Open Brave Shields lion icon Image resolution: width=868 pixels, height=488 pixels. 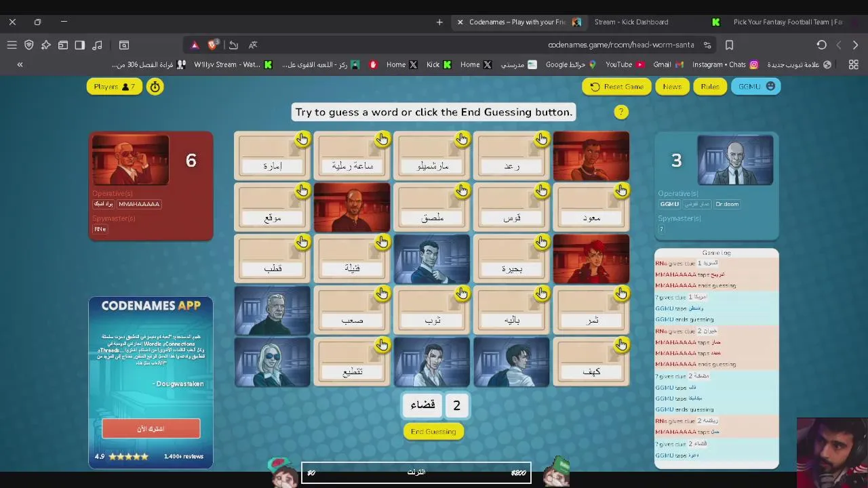[x=212, y=45]
